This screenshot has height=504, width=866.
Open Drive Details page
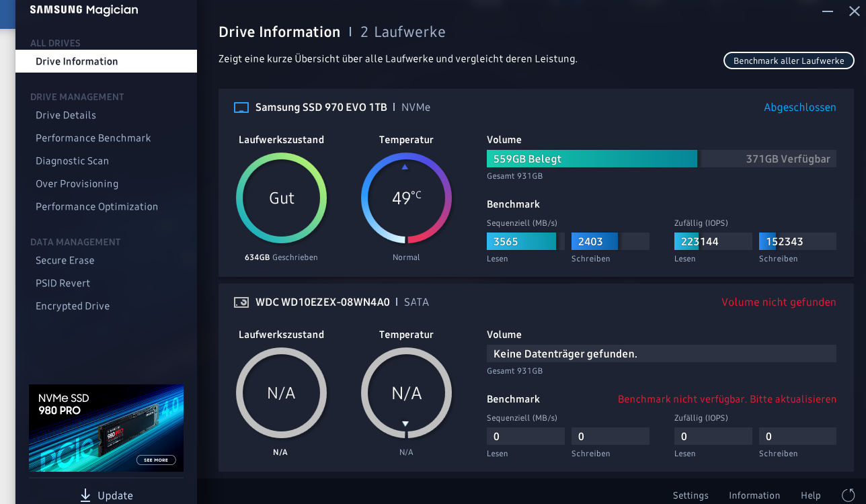click(66, 115)
